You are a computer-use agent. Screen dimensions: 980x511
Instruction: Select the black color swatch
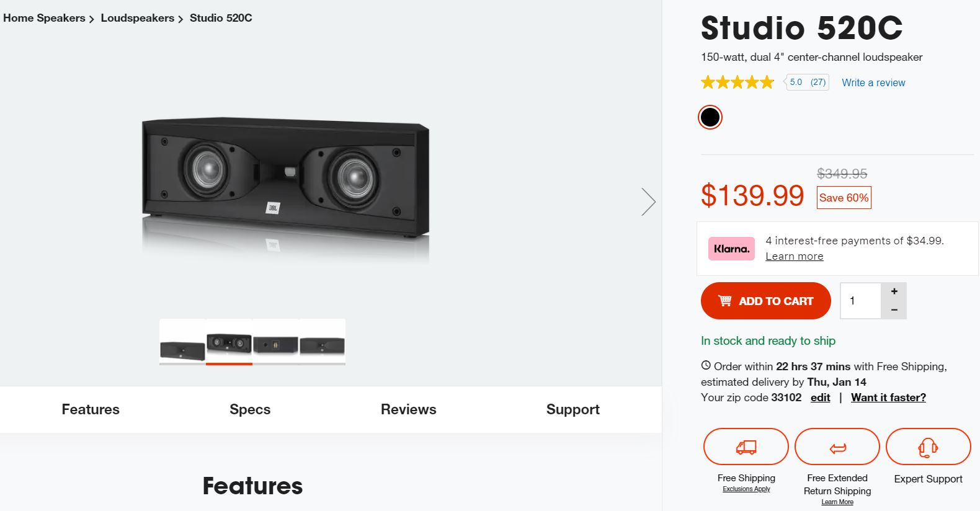pos(710,117)
